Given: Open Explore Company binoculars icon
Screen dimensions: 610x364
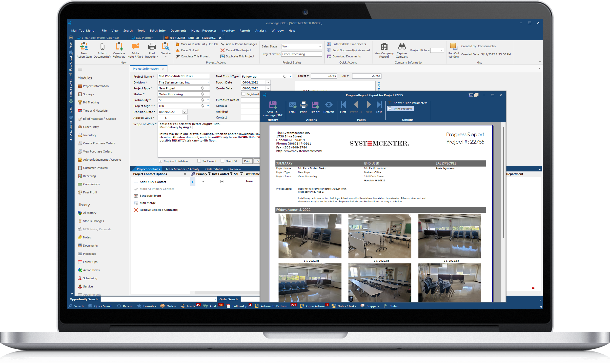Looking at the screenshot, I should [x=402, y=50].
